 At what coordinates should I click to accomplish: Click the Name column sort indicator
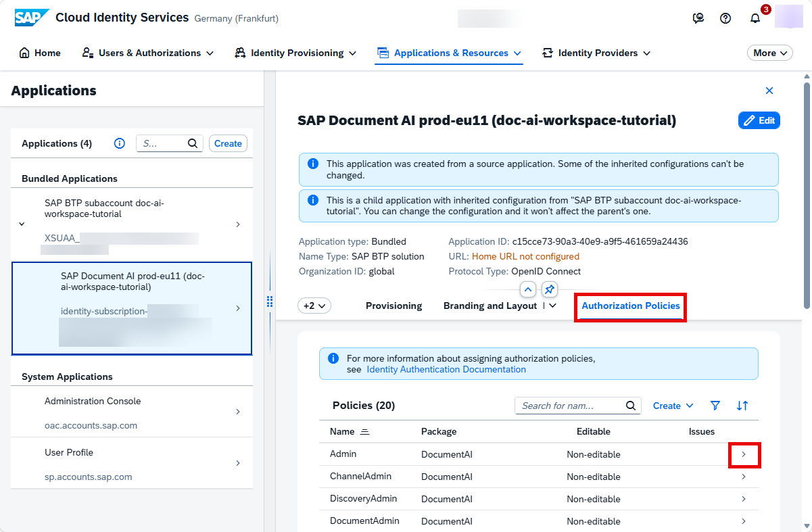(x=364, y=431)
